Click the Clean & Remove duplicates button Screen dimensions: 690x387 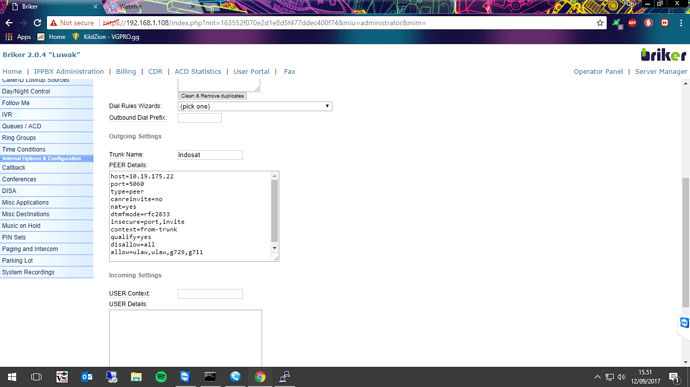(x=212, y=96)
